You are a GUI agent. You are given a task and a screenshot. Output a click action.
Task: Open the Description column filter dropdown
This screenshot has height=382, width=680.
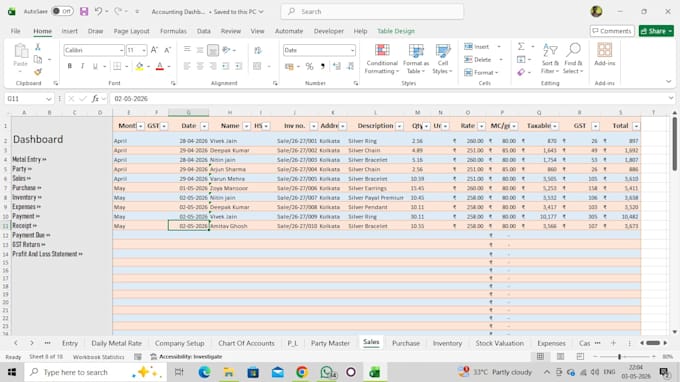click(399, 126)
